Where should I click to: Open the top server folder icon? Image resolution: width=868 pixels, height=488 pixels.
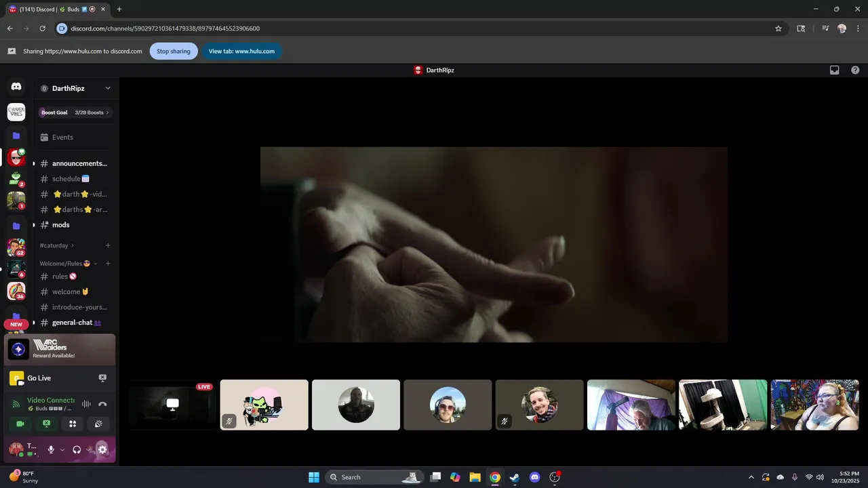(x=16, y=136)
